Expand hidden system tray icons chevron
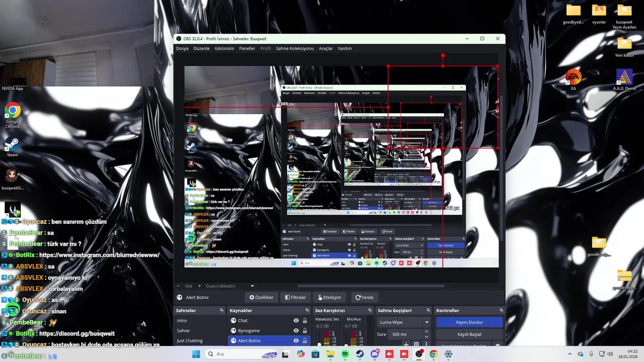Image resolution: width=644 pixels, height=362 pixels. pos(570,354)
